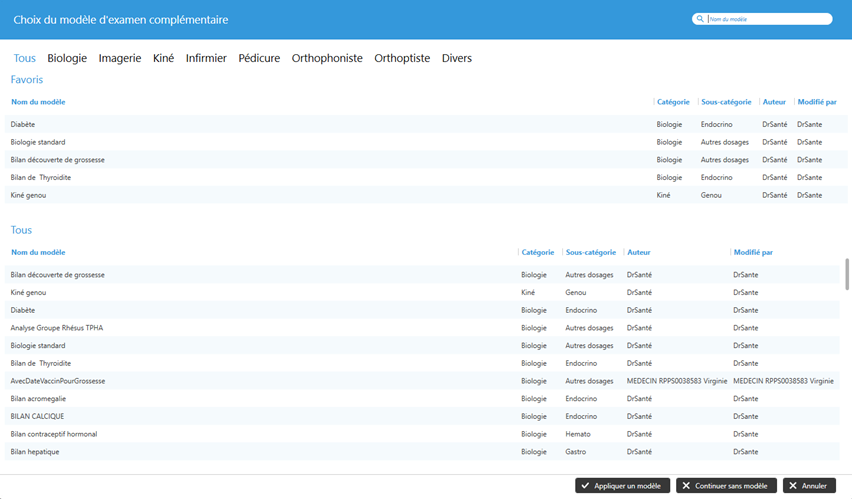Select Diabète in the Favoris list
The height and width of the screenshot is (499, 852).
tap(24, 124)
